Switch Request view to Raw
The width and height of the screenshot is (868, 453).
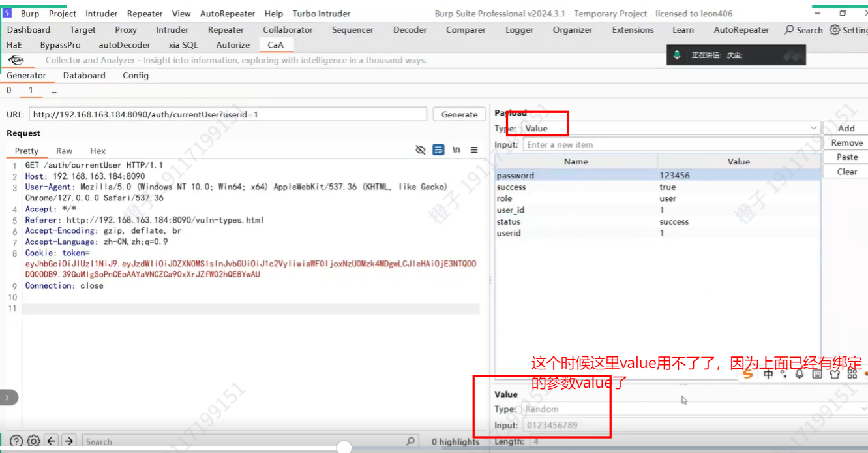[64, 151]
